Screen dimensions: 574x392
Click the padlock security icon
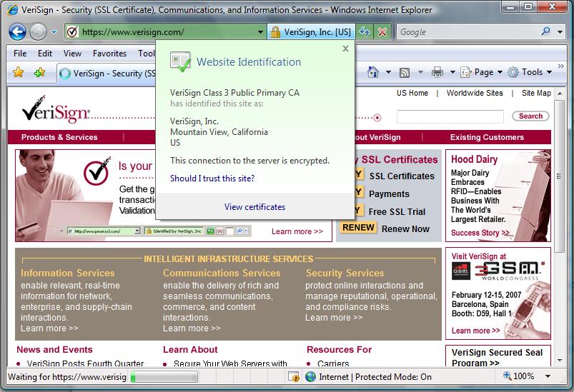point(275,32)
